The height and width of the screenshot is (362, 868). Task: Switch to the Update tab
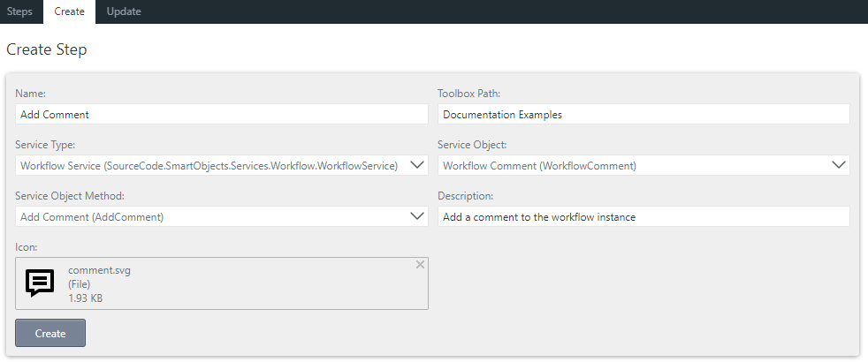[x=124, y=11]
